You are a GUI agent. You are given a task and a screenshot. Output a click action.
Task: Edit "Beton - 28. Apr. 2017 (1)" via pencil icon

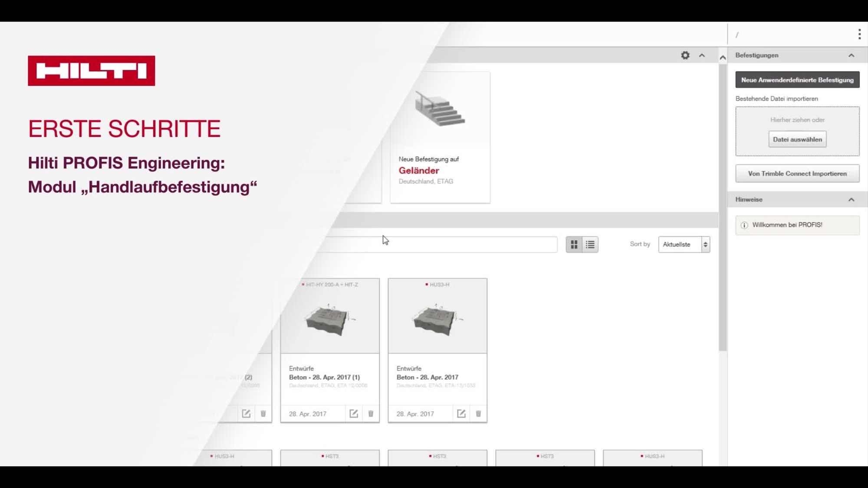pos(354,413)
